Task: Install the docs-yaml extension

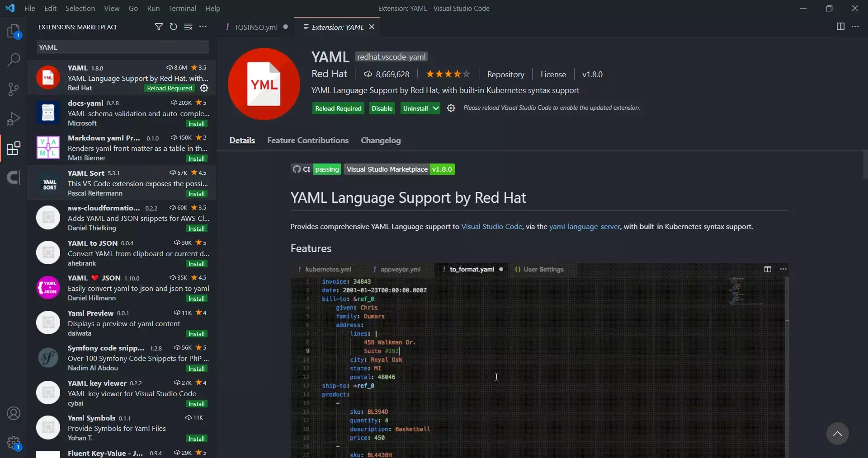Action: [197, 124]
